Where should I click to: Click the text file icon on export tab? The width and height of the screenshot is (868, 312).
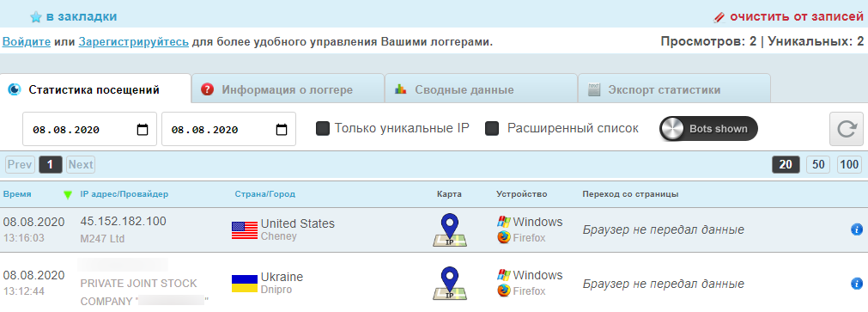coord(593,89)
